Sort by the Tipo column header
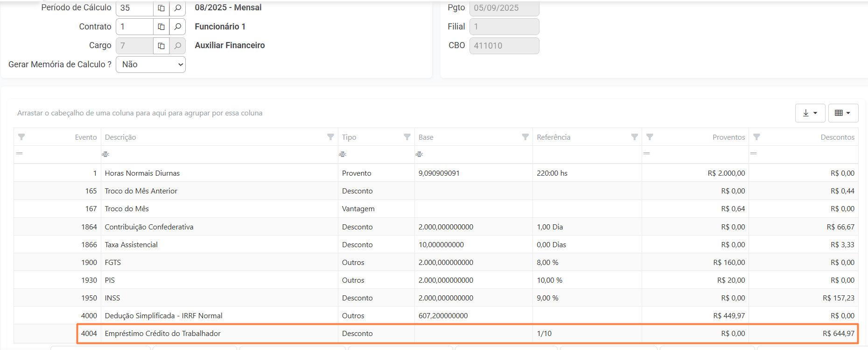 point(349,137)
